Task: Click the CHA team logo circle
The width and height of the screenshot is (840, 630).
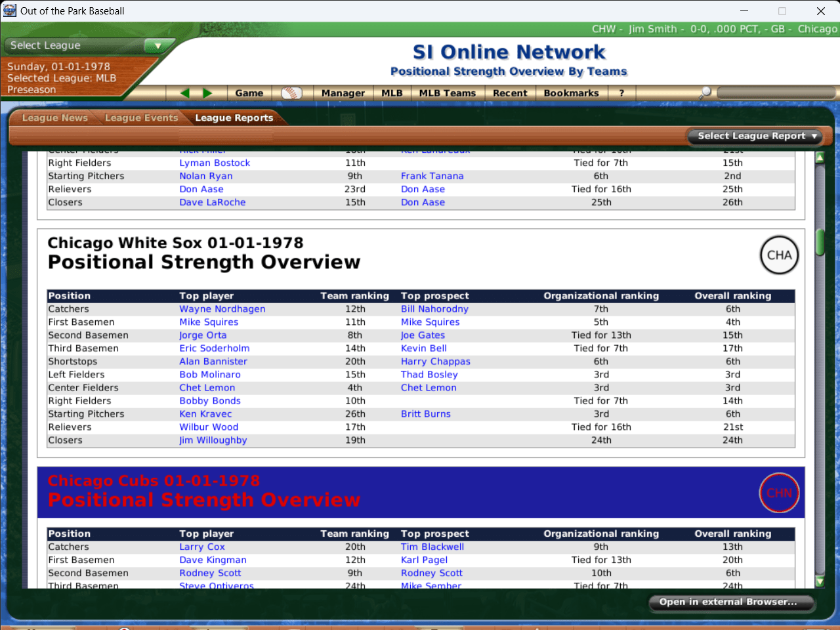Action: pos(779,255)
